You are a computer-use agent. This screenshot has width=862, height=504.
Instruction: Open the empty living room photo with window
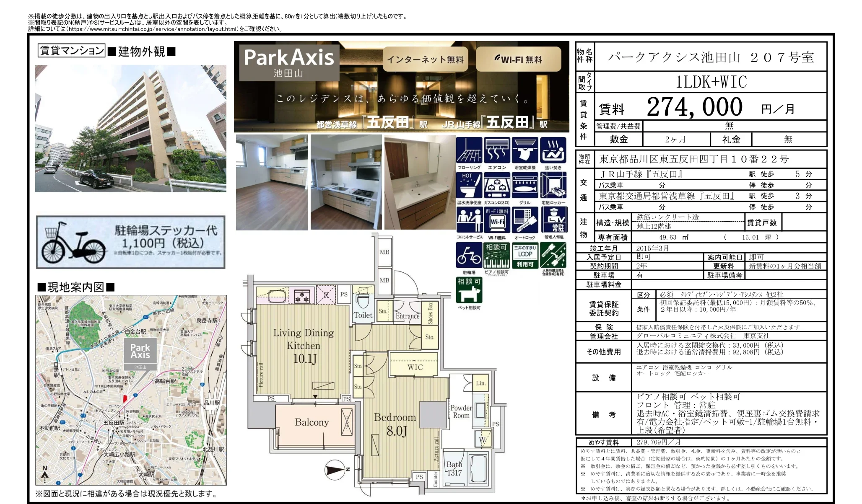point(272,182)
